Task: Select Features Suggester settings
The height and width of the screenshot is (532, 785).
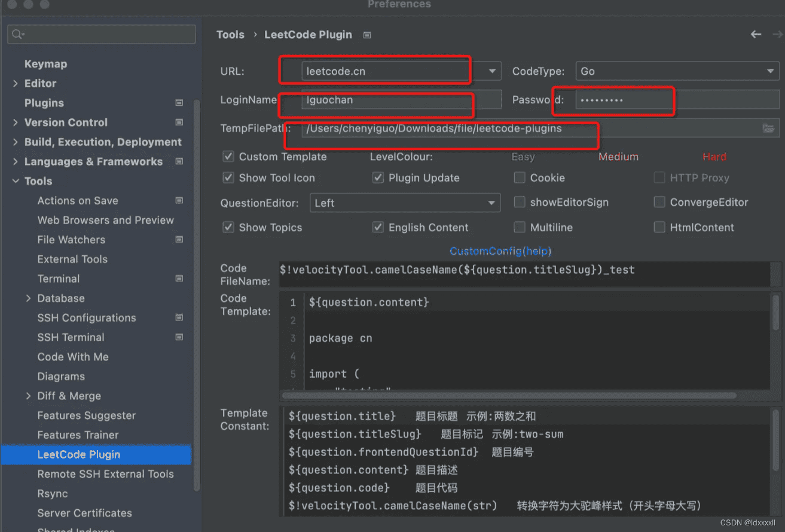Action: (x=86, y=415)
